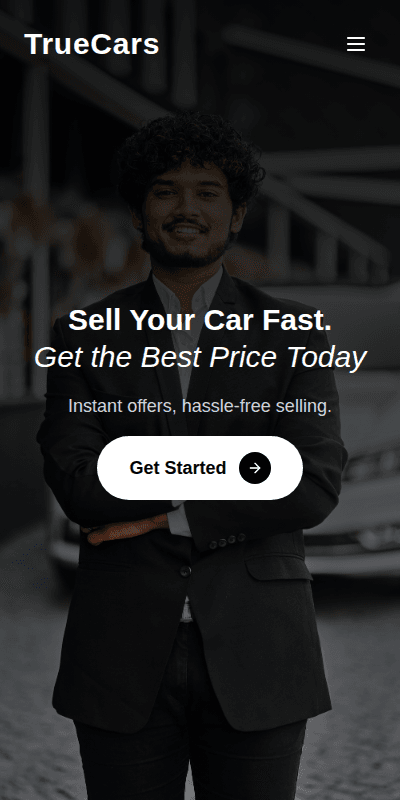The height and width of the screenshot is (800, 400).
Task: Click the Get Started button
Action: tap(199, 468)
